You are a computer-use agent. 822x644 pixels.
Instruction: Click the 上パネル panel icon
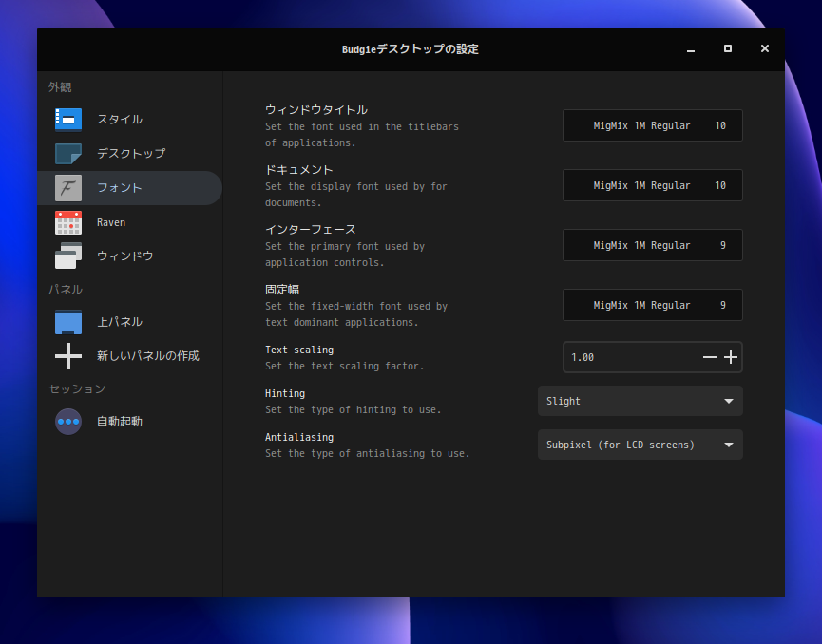pyautogui.click(x=68, y=322)
